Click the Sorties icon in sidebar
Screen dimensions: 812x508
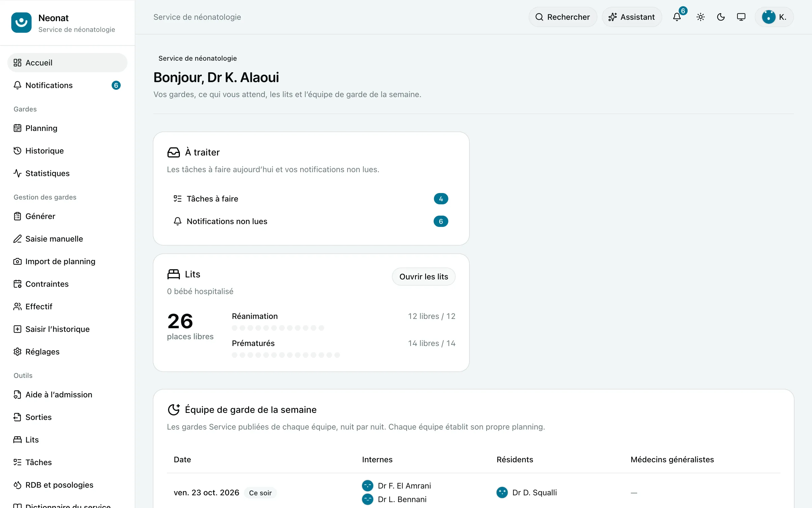coord(17,417)
